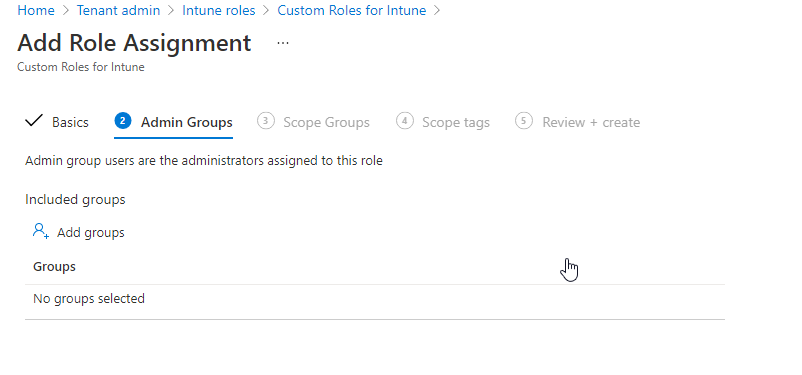Viewport: 802px width, 375px height.
Task: Switch to the Basics tab
Action: tap(71, 122)
